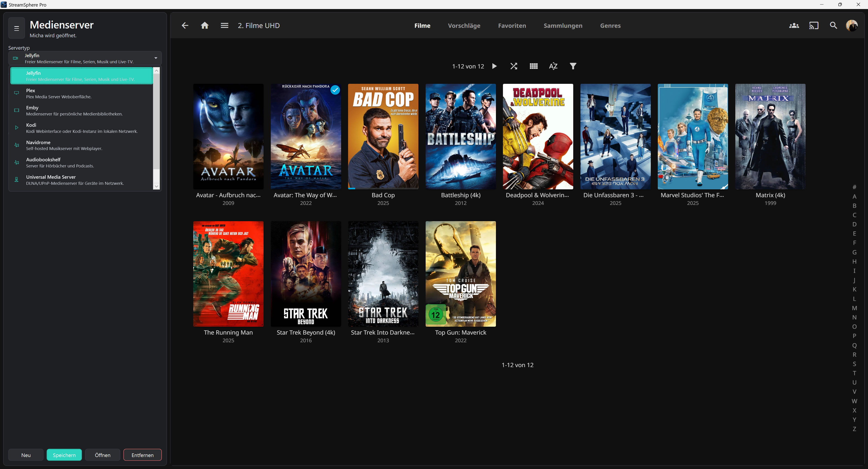Viewport: 868px width, 469px height.
Task: Open the search magnifier icon
Action: coord(833,26)
